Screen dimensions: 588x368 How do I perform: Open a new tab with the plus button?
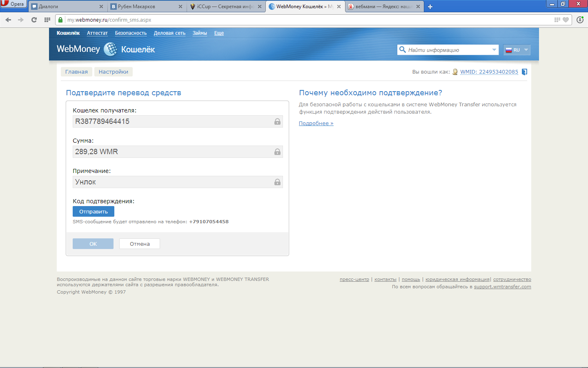tap(430, 7)
